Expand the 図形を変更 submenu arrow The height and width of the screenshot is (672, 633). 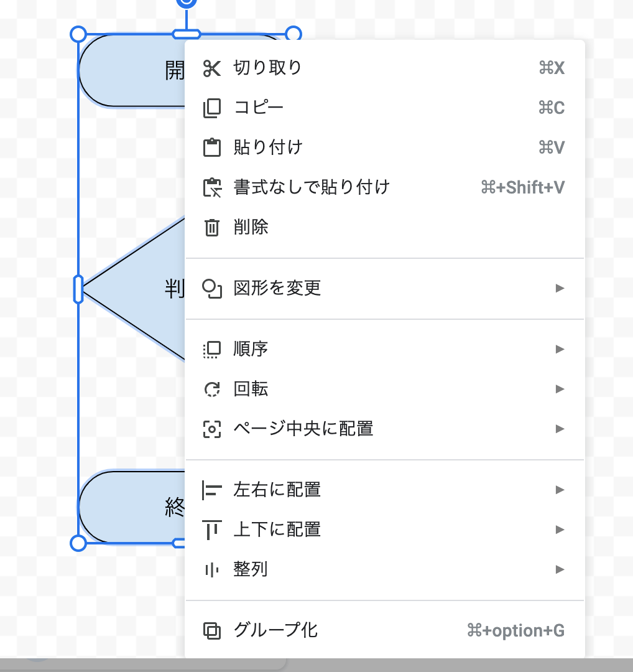[x=560, y=288]
